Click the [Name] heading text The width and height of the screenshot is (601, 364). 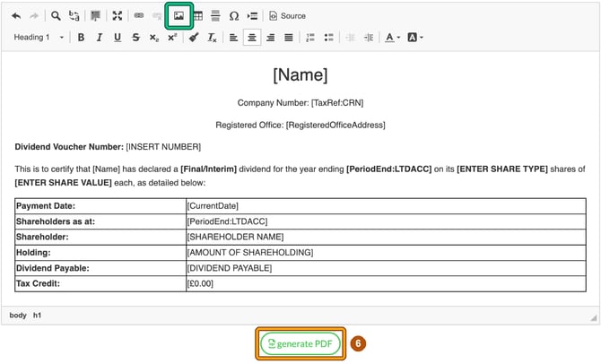coord(300,74)
